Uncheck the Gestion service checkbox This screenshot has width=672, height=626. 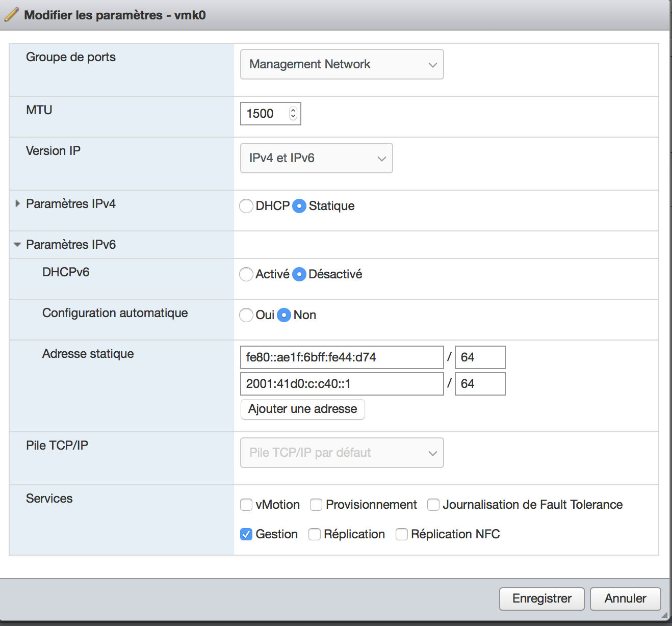point(246,534)
